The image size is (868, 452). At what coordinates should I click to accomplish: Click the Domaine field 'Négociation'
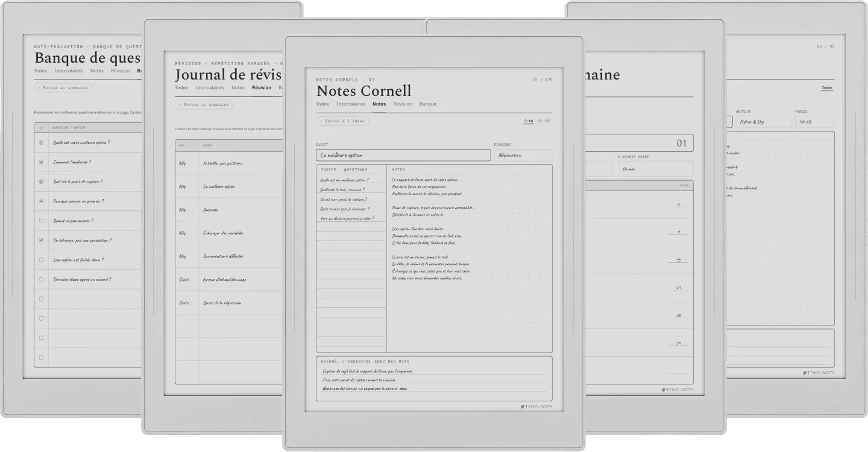(523, 155)
